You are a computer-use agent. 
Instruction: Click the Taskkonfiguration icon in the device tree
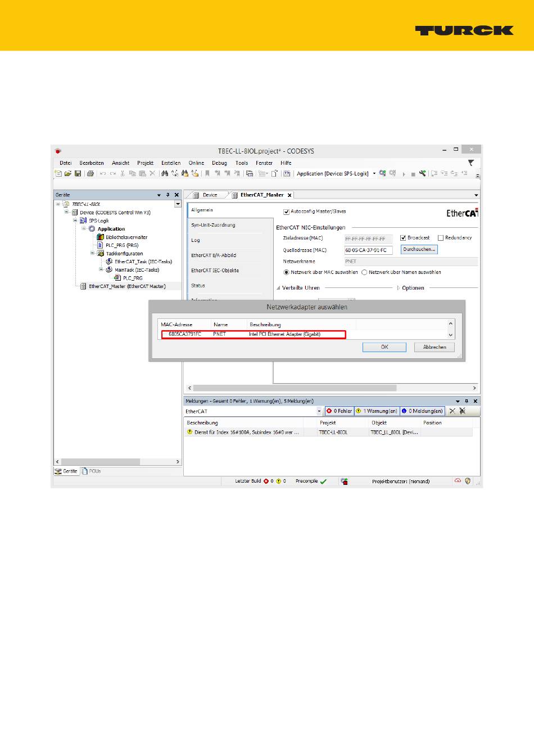click(x=101, y=253)
